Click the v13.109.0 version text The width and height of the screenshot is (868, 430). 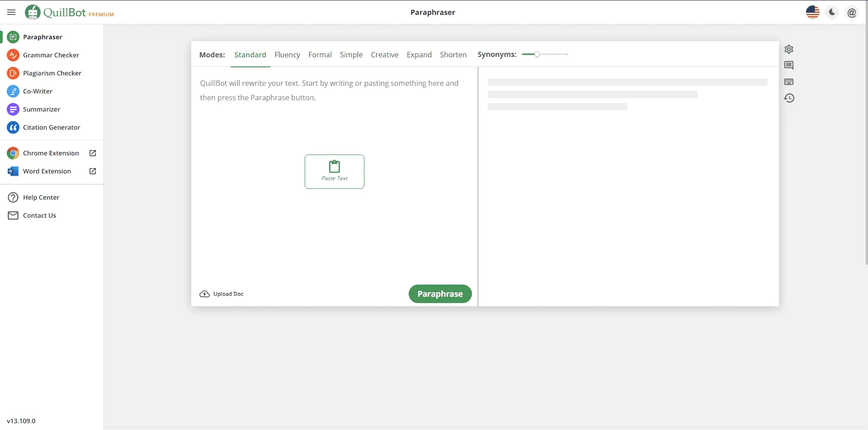tap(21, 421)
